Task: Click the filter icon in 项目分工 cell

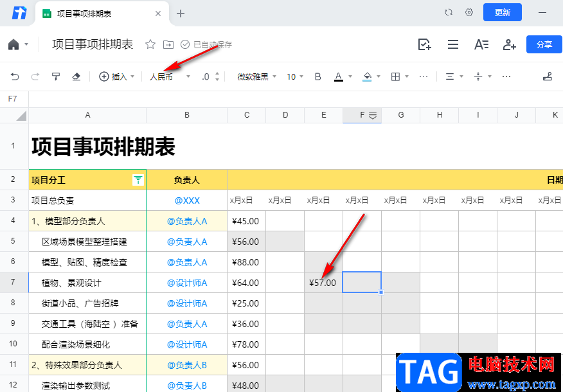Action: coord(138,180)
